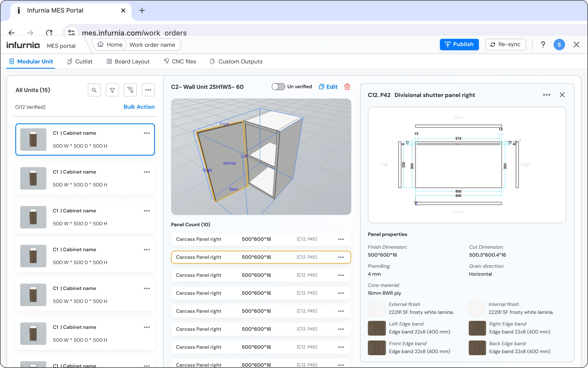Click the browser forward arrow
This screenshot has width=588, height=368.
click(x=30, y=33)
